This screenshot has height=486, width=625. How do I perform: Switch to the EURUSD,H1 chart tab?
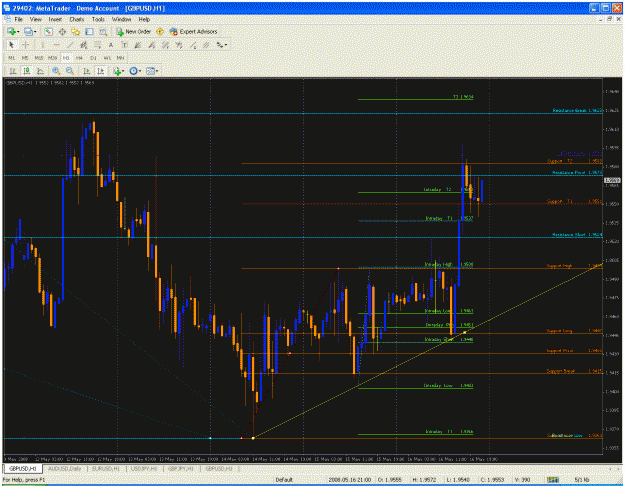(x=106, y=469)
